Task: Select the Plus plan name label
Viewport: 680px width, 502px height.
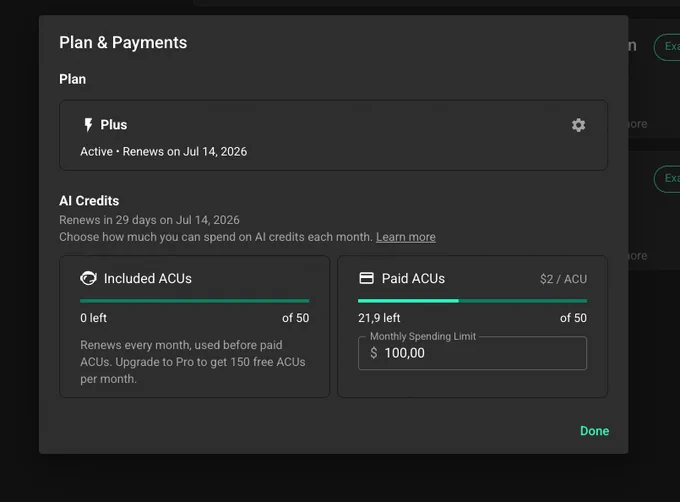Action: point(114,125)
